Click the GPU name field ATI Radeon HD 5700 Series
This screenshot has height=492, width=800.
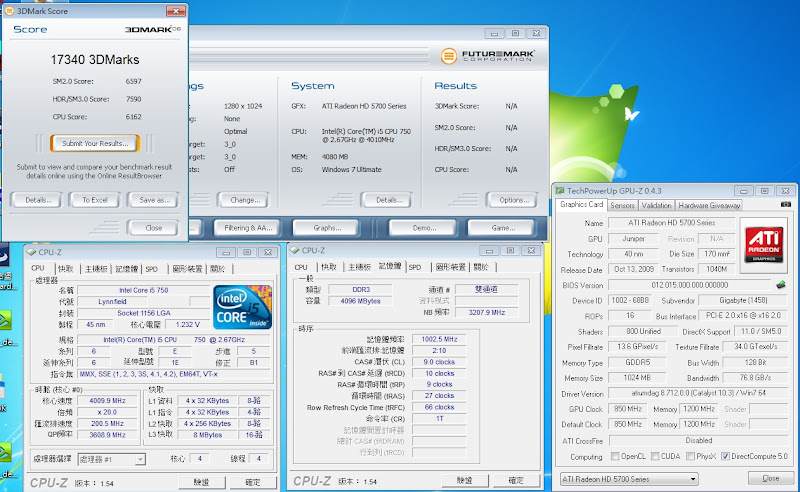[x=671, y=223]
